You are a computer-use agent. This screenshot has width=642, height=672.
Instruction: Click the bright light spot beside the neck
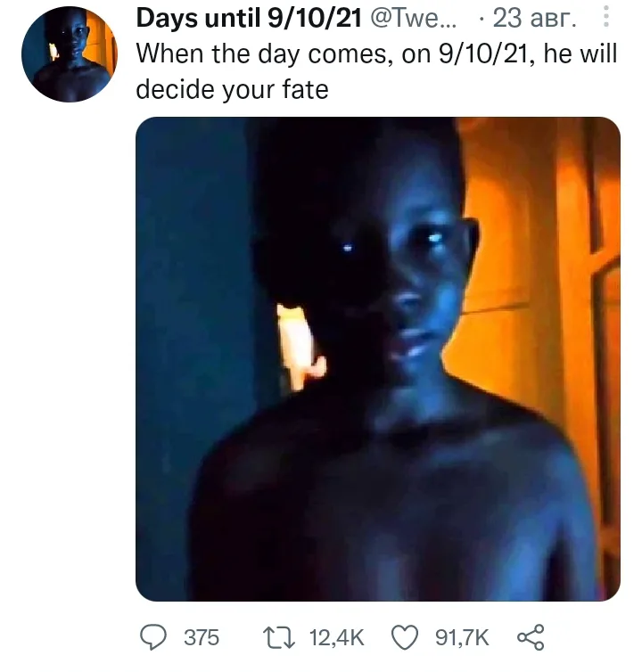(x=299, y=347)
